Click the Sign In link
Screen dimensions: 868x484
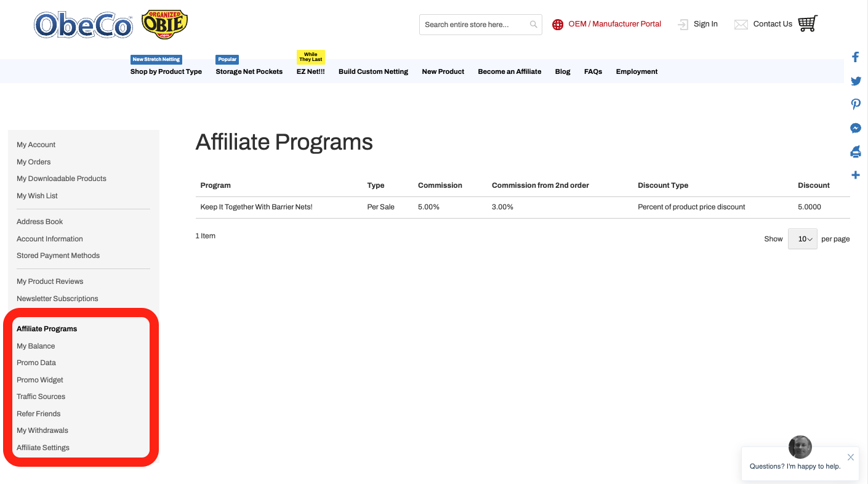point(705,24)
